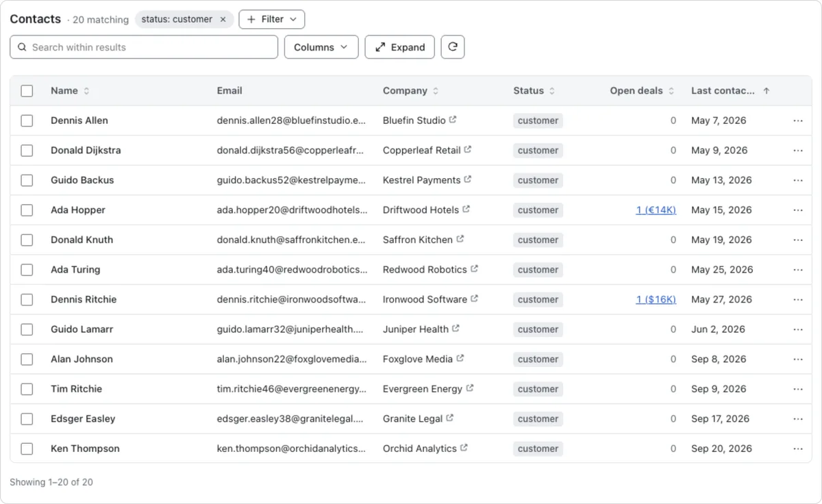The width and height of the screenshot is (822, 504).
Task: Check the Alan Johnson row checkbox
Action: click(27, 359)
